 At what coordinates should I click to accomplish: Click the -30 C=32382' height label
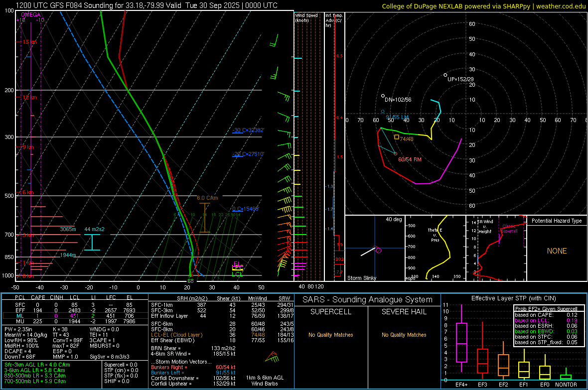tap(248, 130)
